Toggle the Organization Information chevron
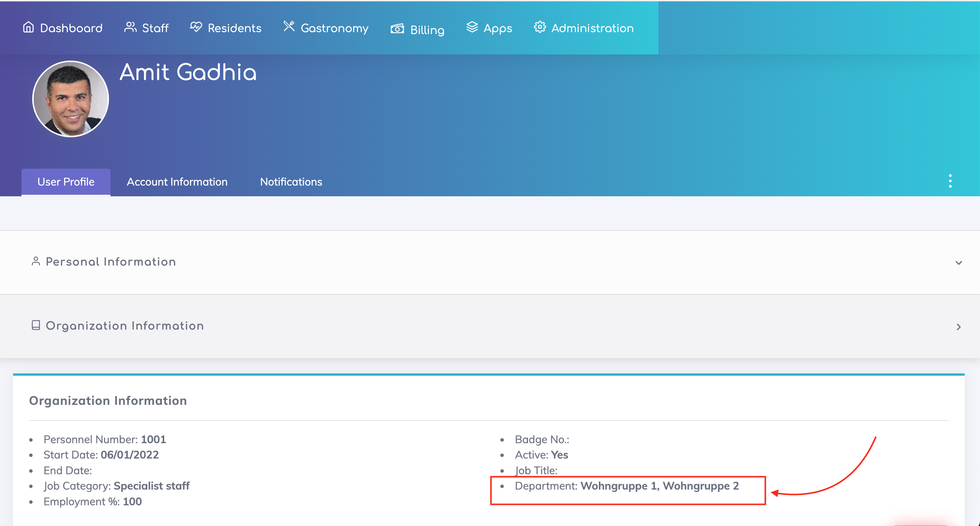 click(959, 327)
